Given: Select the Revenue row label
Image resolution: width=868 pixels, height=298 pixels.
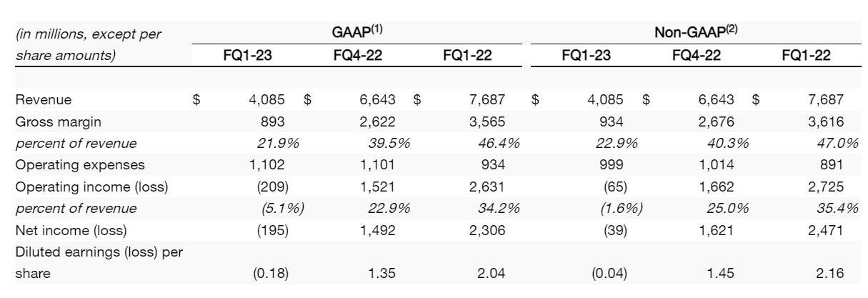Looking at the screenshot, I should pos(43,100).
